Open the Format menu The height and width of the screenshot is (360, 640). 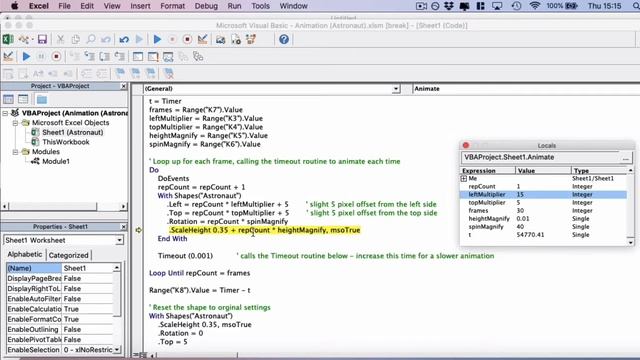pos(173,6)
